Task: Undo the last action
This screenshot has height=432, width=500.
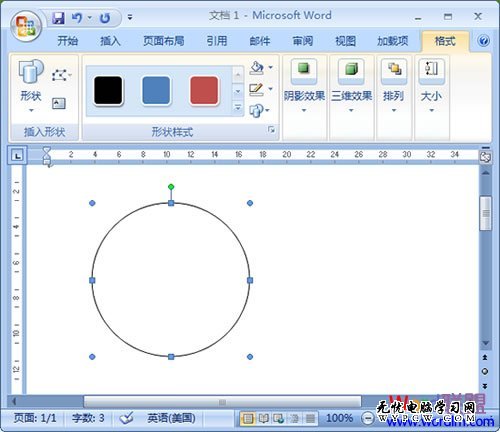Action: click(x=77, y=18)
